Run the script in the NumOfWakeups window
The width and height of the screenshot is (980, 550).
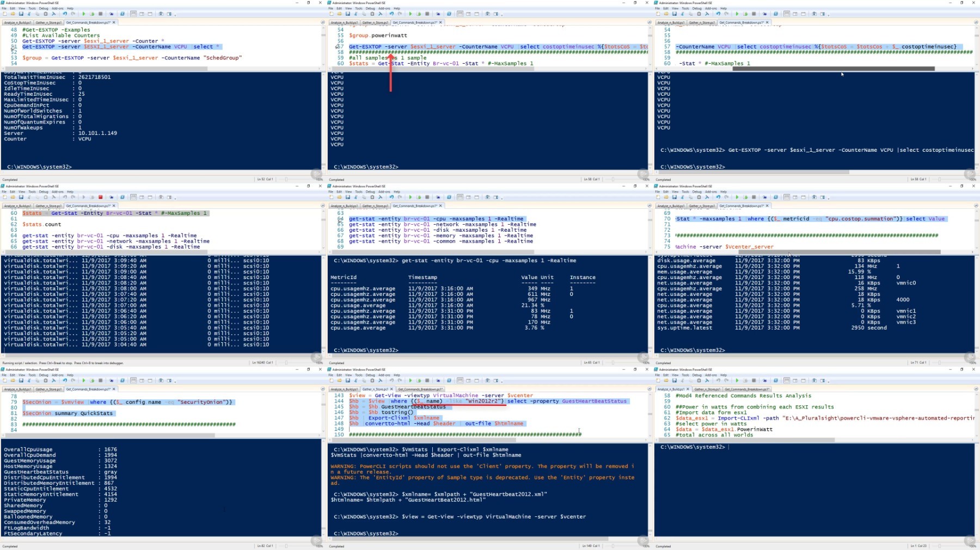[83, 14]
